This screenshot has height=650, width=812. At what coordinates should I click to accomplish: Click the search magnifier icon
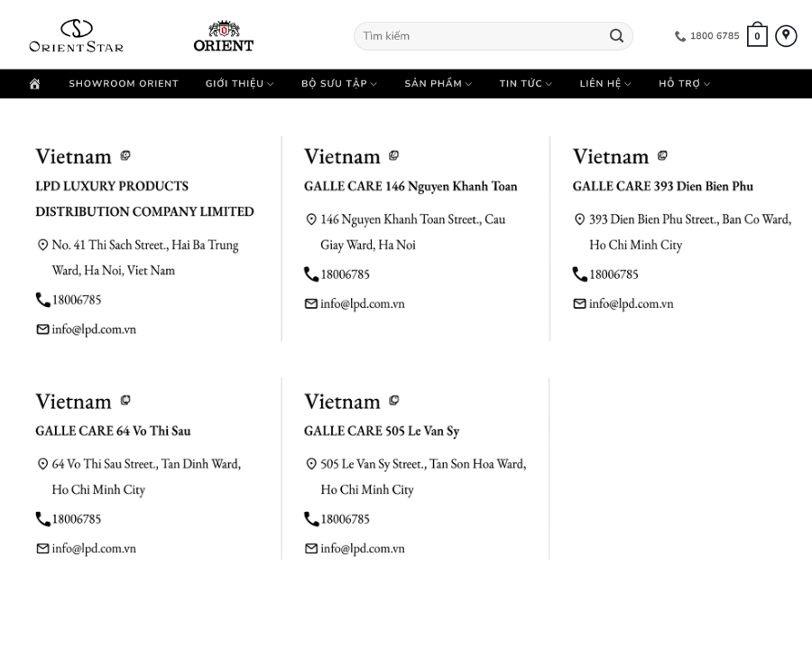tap(616, 36)
